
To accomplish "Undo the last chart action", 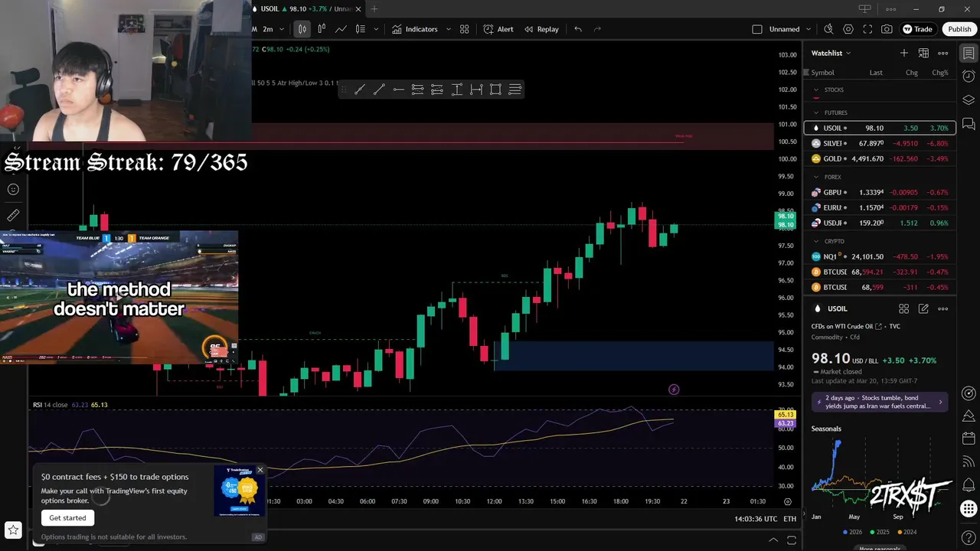I will coord(578,29).
